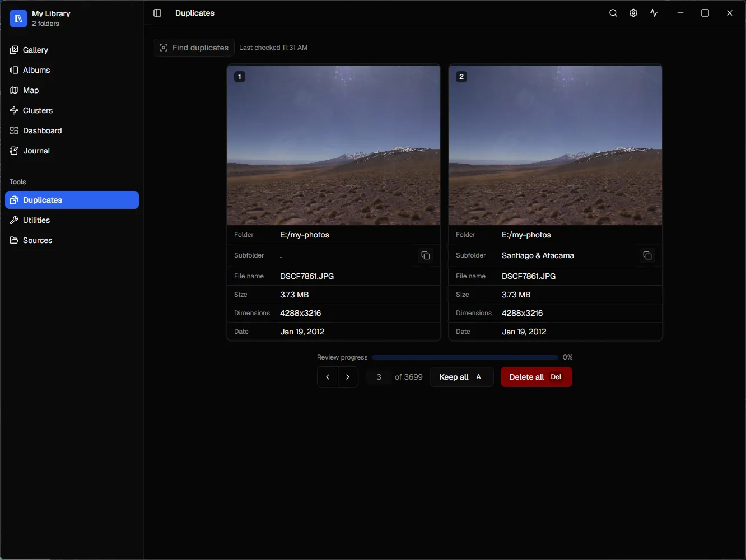Click 'Santiago & Atacama' subfolder value

point(538,255)
